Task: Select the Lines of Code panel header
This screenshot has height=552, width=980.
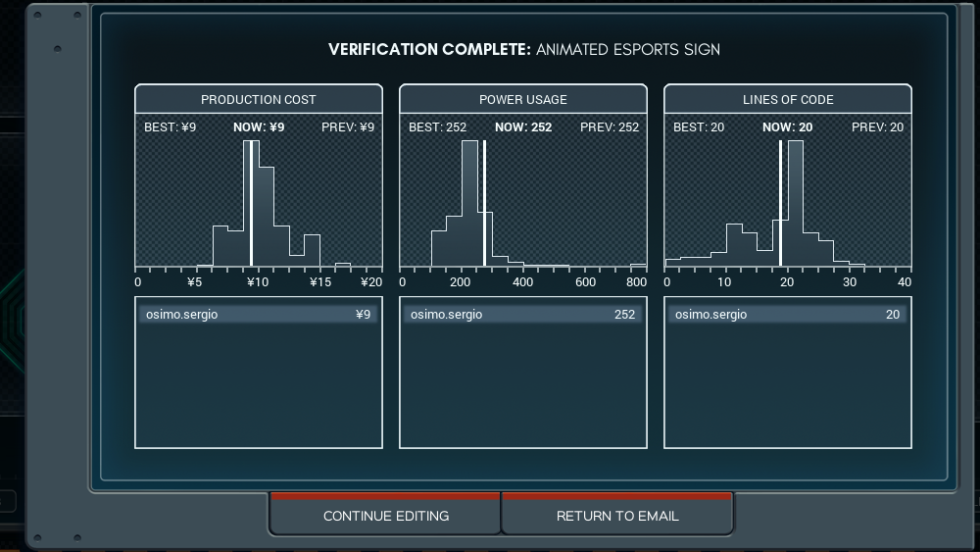Action: [x=788, y=99]
